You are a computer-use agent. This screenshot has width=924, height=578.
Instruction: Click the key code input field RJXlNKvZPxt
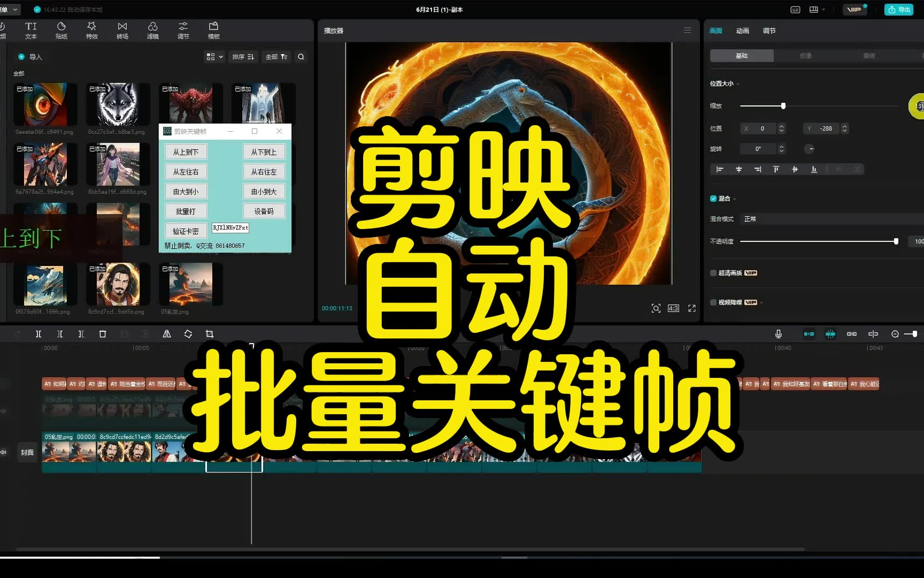230,228
